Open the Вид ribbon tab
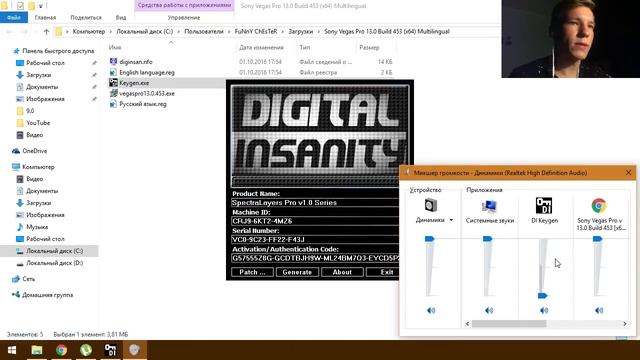Screen dimensions: 640x360 pos(121,18)
